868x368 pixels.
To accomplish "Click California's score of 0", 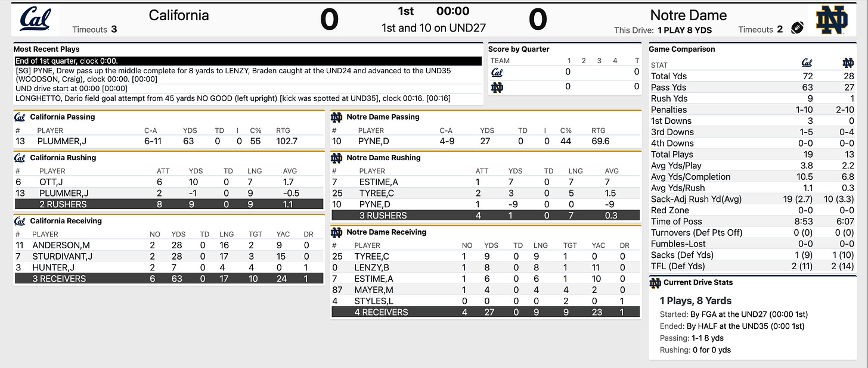I will coord(330,18).
